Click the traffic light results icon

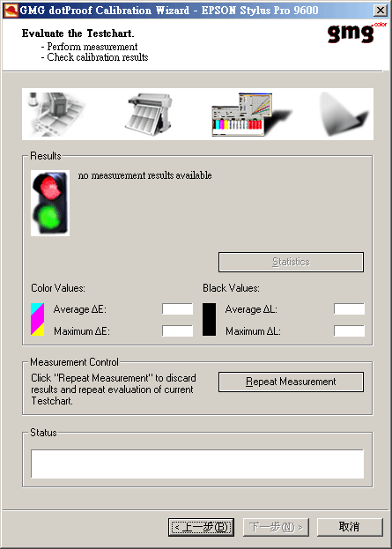coord(50,203)
